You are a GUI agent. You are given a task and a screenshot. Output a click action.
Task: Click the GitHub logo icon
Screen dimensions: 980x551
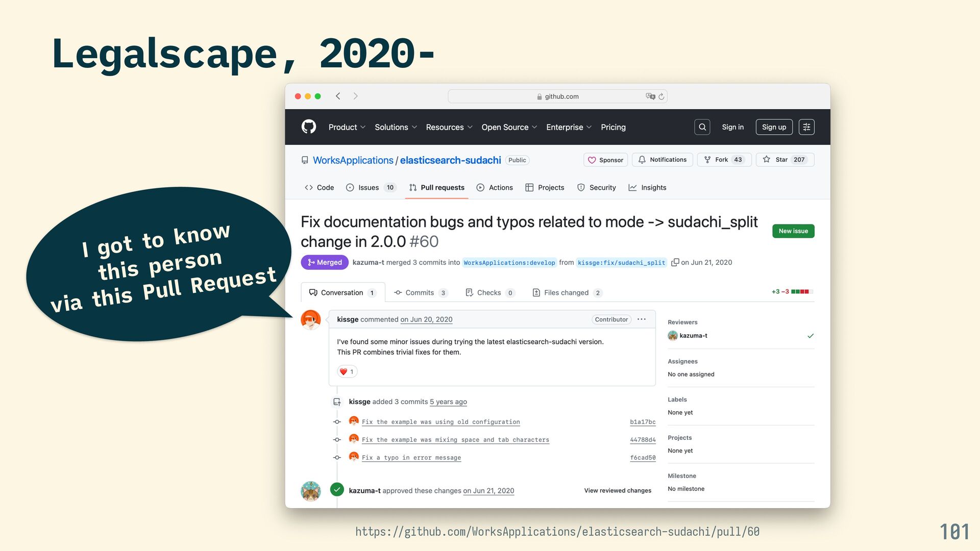[x=309, y=127]
